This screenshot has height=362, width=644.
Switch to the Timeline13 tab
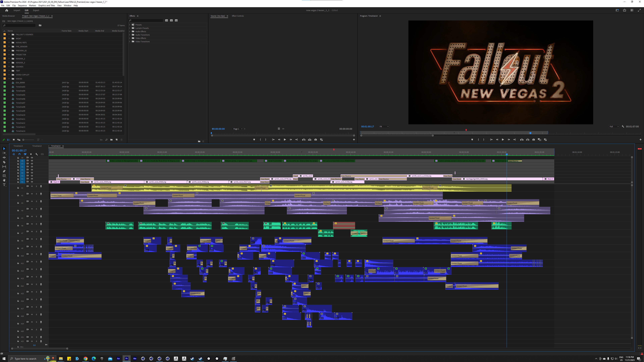(x=18, y=146)
